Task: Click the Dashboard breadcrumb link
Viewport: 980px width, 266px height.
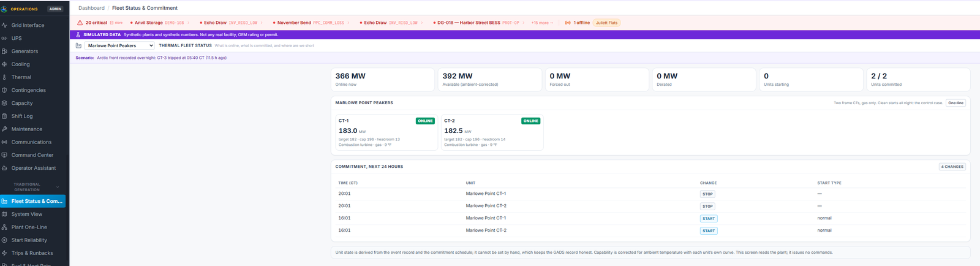Action: (91, 8)
